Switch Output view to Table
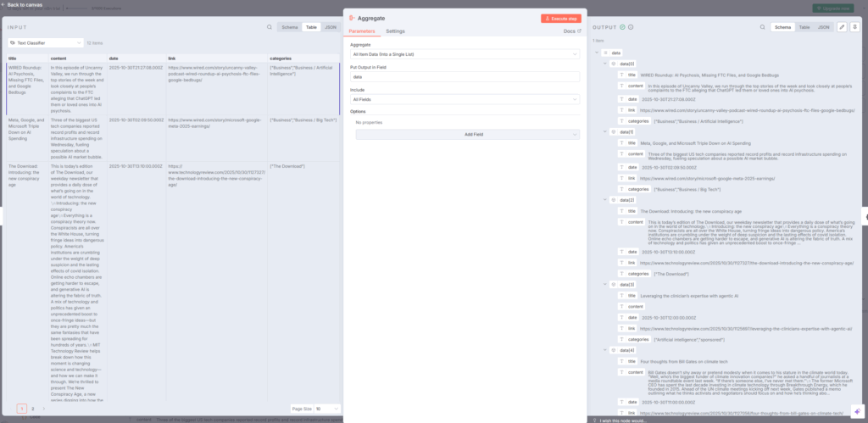 pos(804,27)
